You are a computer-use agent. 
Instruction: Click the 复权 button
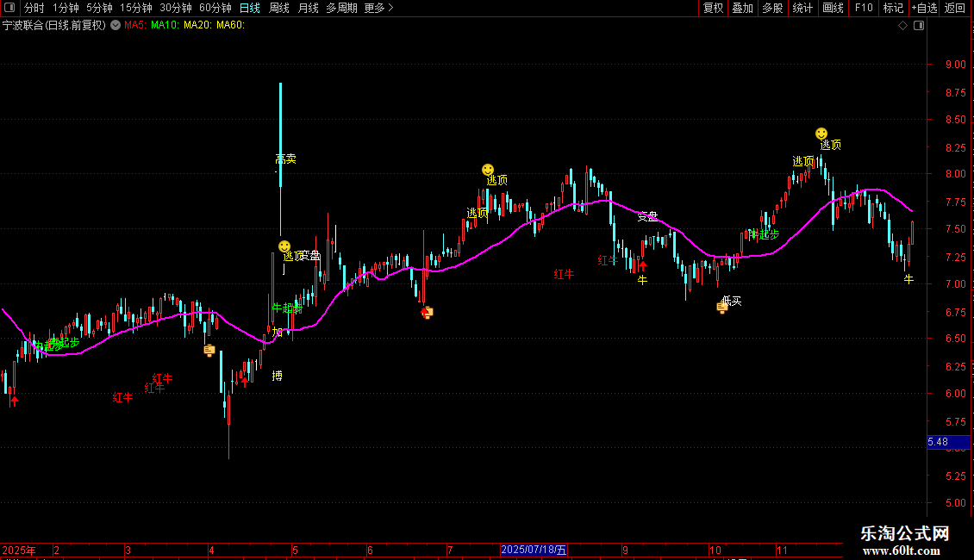[x=713, y=8]
